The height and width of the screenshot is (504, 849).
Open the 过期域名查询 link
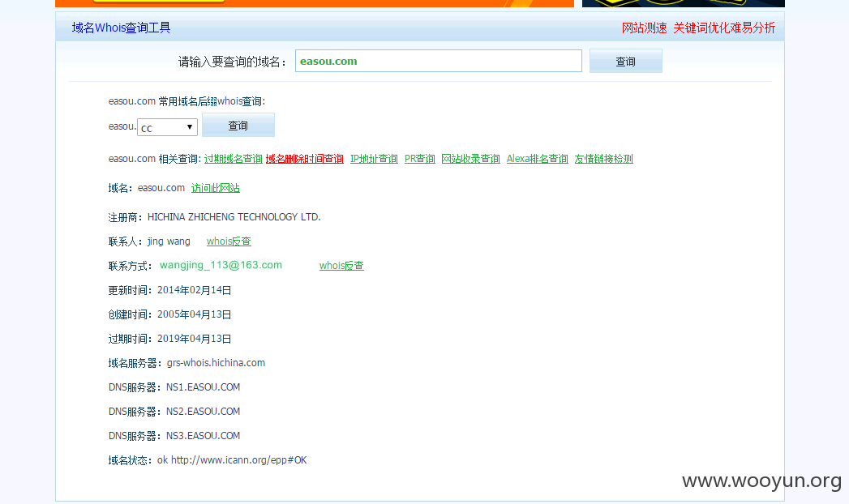tap(234, 159)
